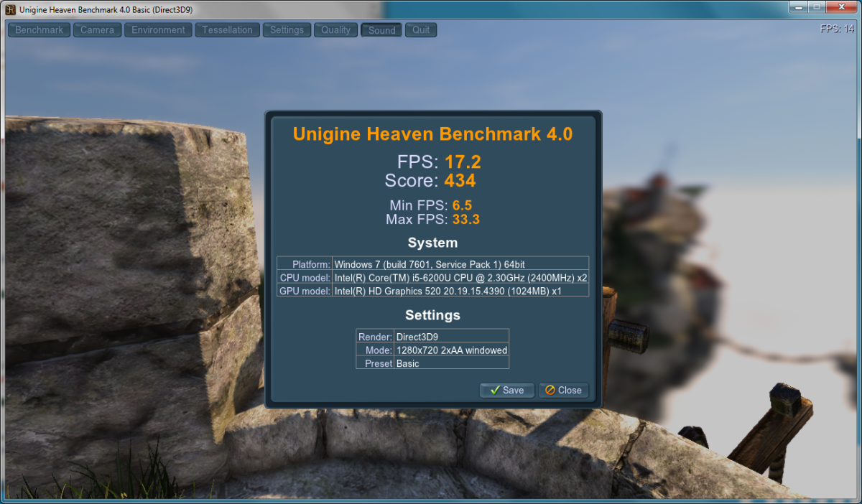
Task: Toggle the Benchmark run button
Action: point(40,30)
